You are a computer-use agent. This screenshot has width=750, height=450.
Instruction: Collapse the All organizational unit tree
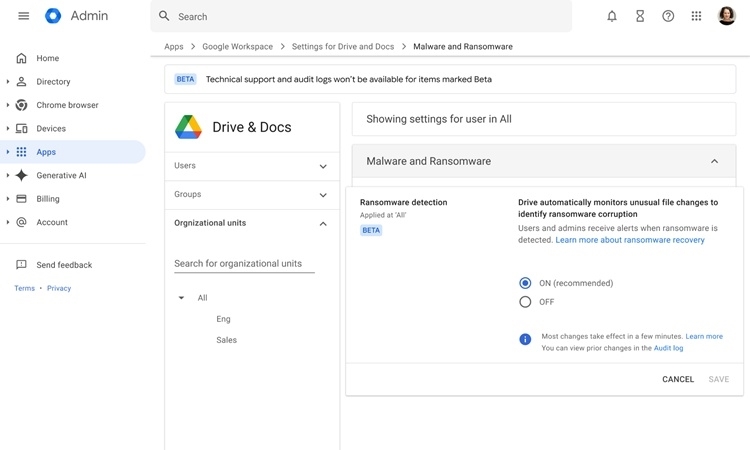click(x=181, y=298)
